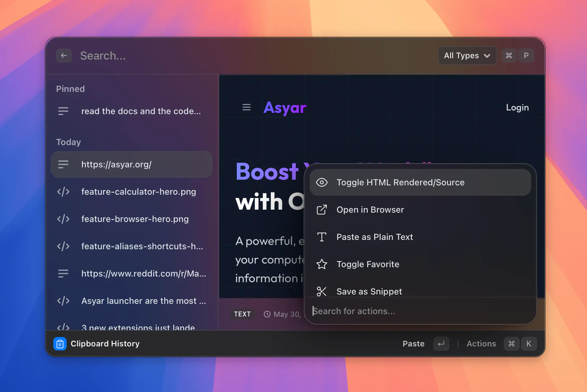Choose Toggle HTML Rendered/Source action
The image size is (587, 392).
(420, 182)
